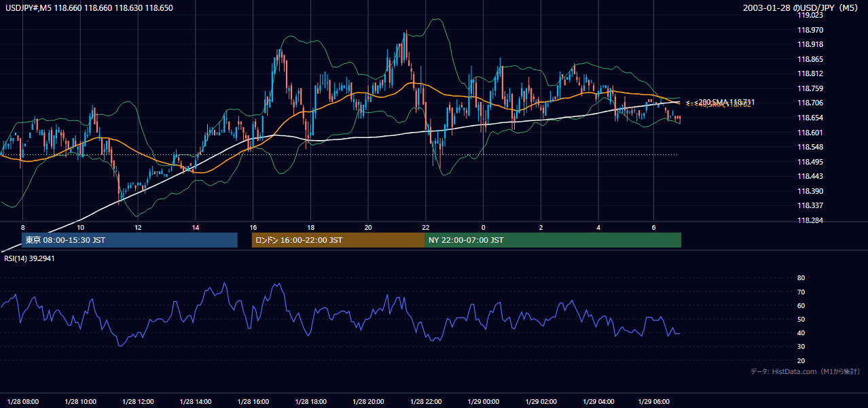The image size is (868, 408).
Task: Click the bottom time label 1/29 00:00
Action: (x=484, y=401)
